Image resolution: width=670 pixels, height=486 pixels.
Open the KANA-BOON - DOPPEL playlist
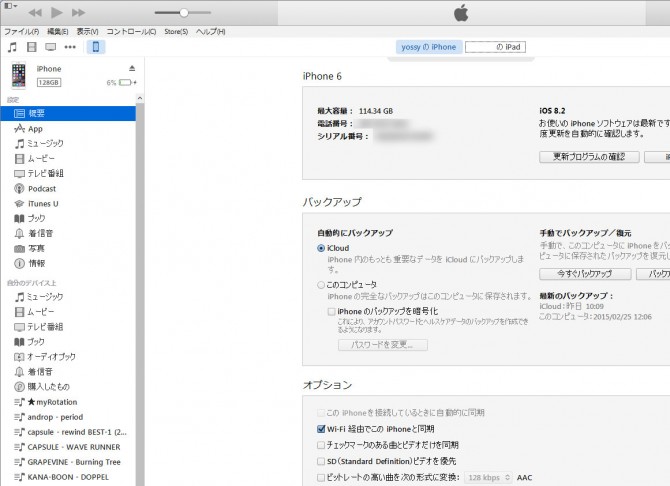point(68,477)
